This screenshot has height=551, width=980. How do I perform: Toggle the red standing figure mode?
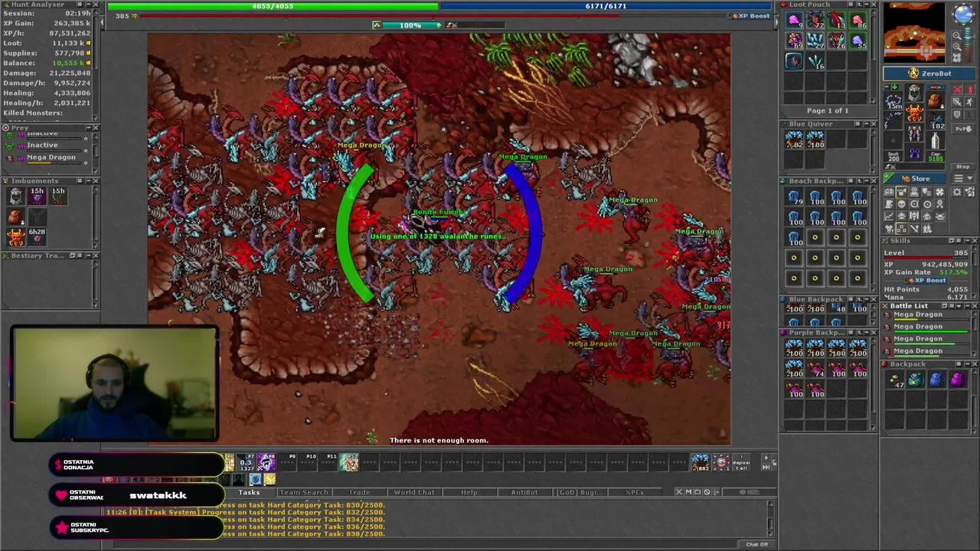pos(970,90)
